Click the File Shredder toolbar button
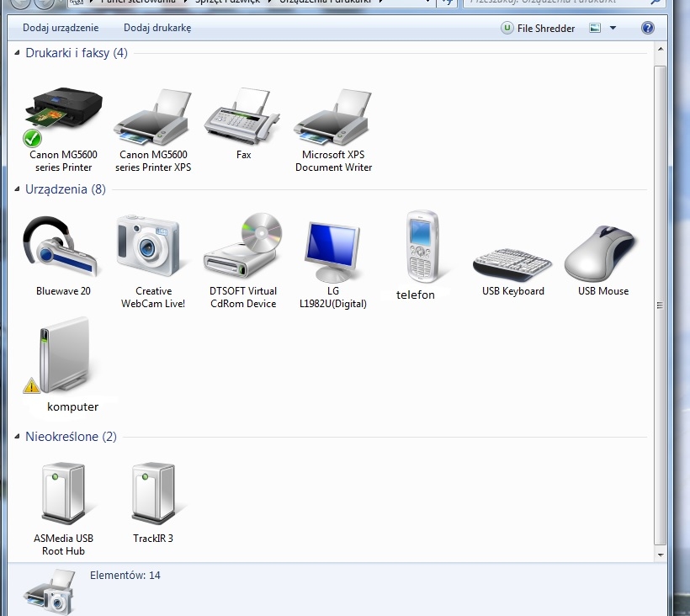 [x=538, y=28]
